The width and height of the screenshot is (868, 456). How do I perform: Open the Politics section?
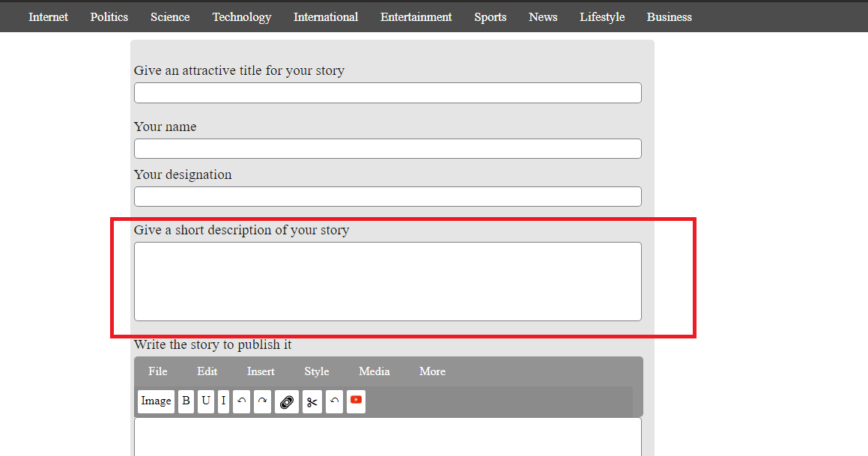(x=109, y=17)
